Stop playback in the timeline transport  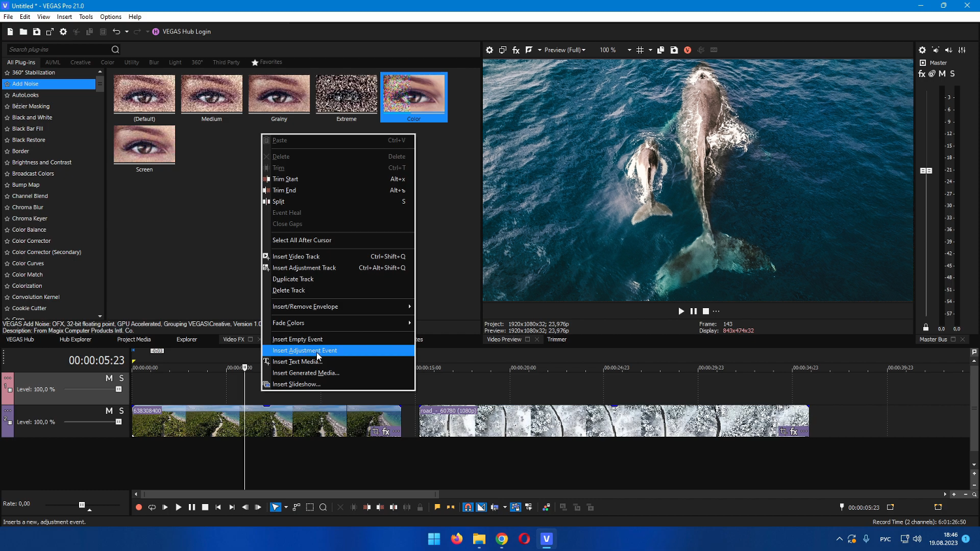point(205,507)
